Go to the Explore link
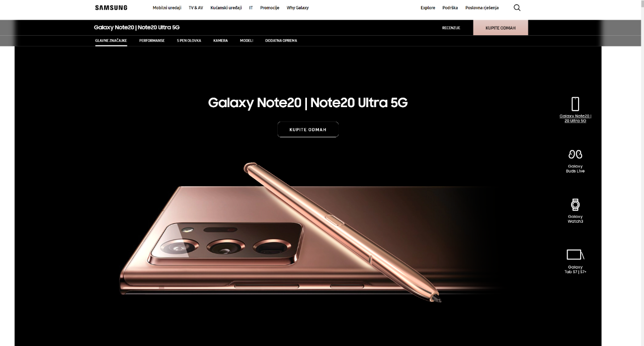The width and height of the screenshot is (644, 346). click(428, 8)
